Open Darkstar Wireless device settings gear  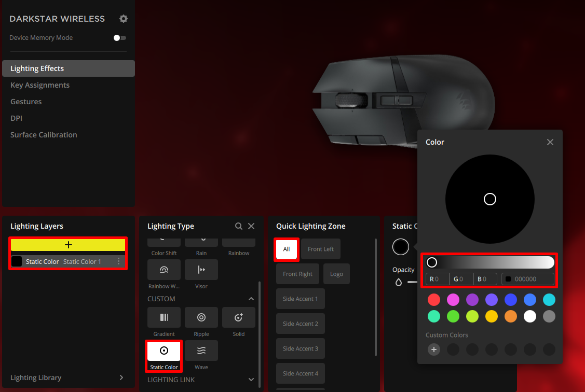click(124, 19)
